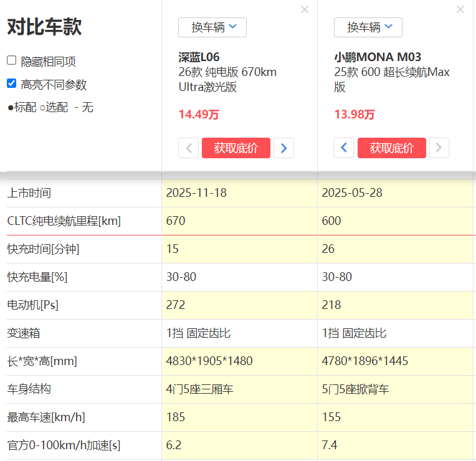
Task: Open 换车辆 dropdown for 深蓝L06
Action: tap(212, 27)
